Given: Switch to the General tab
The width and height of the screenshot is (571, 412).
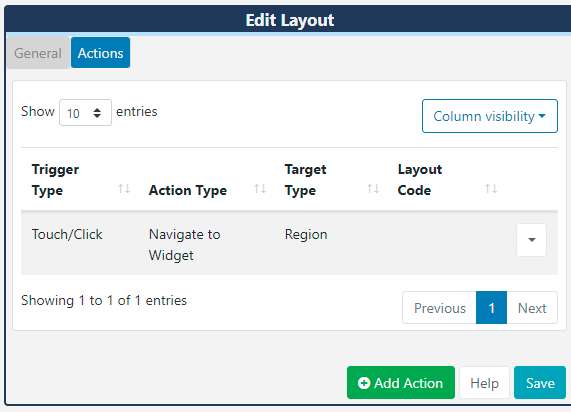Looking at the screenshot, I should 38,53.
